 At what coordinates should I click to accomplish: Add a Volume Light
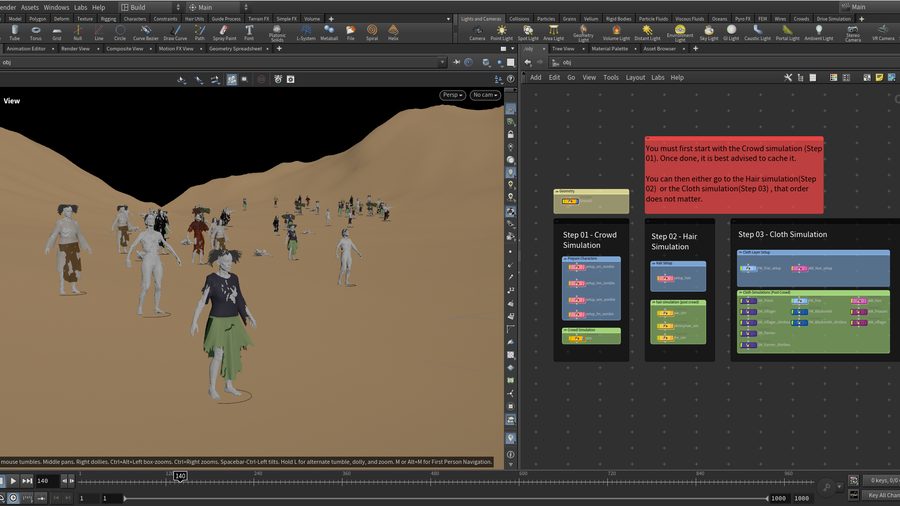coord(616,32)
